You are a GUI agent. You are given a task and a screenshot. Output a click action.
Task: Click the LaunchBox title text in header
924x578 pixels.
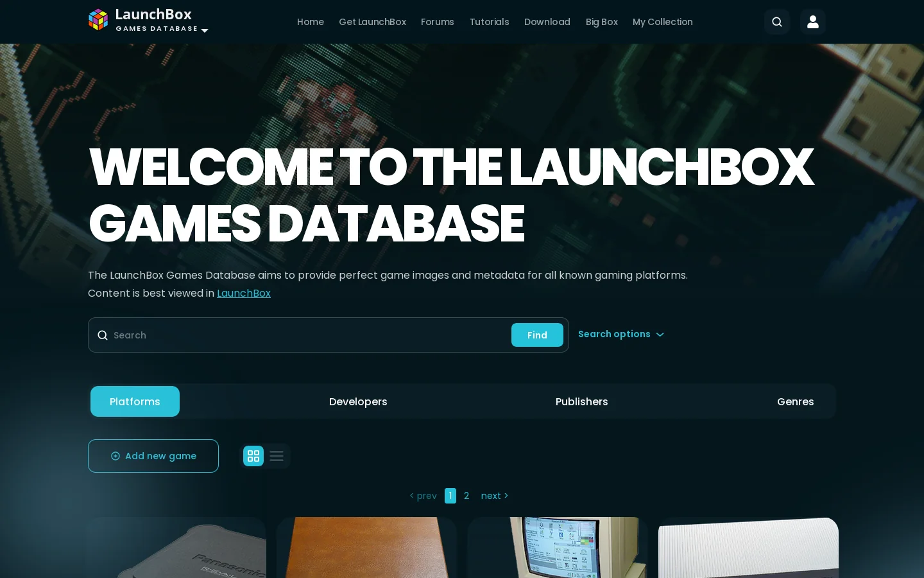coord(153,14)
